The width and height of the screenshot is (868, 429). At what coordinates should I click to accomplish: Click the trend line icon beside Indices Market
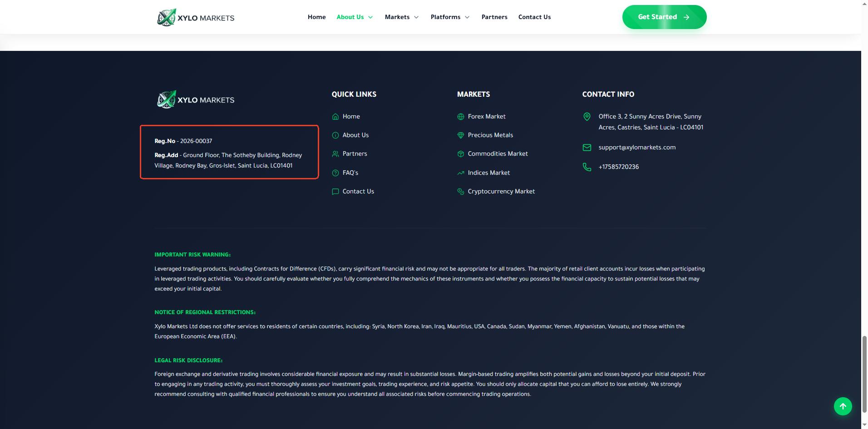pyautogui.click(x=460, y=173)
